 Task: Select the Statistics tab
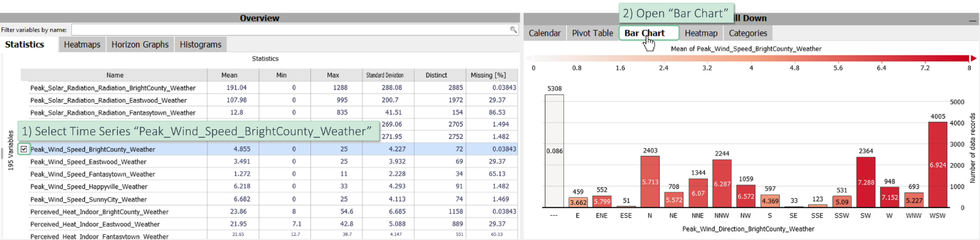pyautogui.click(x=25, y=44)
